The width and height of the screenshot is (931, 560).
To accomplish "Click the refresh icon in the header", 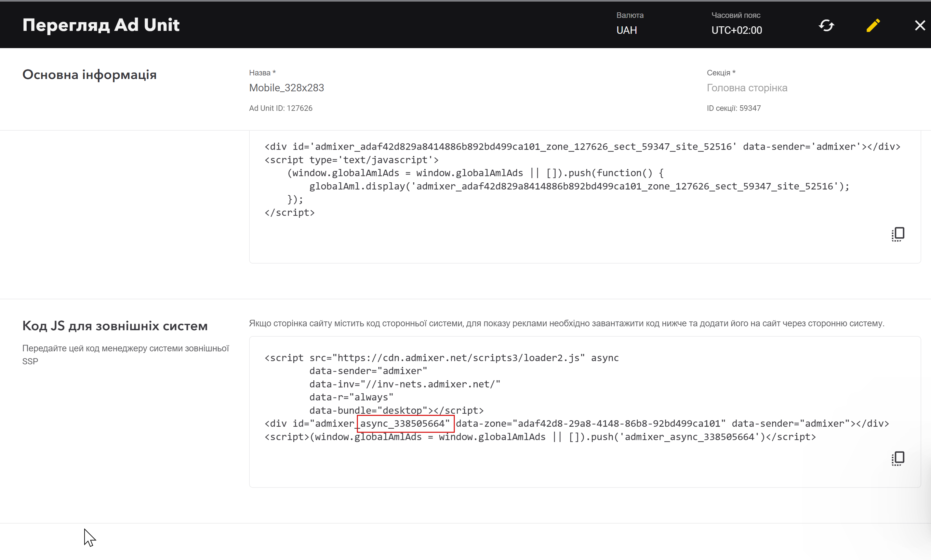I will [826, 25].
